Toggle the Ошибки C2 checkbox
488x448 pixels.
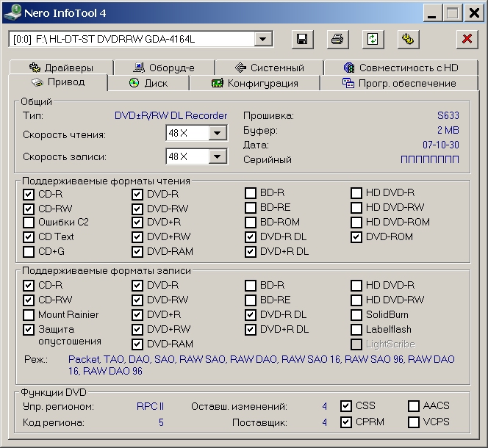click(x=29, y=223)
